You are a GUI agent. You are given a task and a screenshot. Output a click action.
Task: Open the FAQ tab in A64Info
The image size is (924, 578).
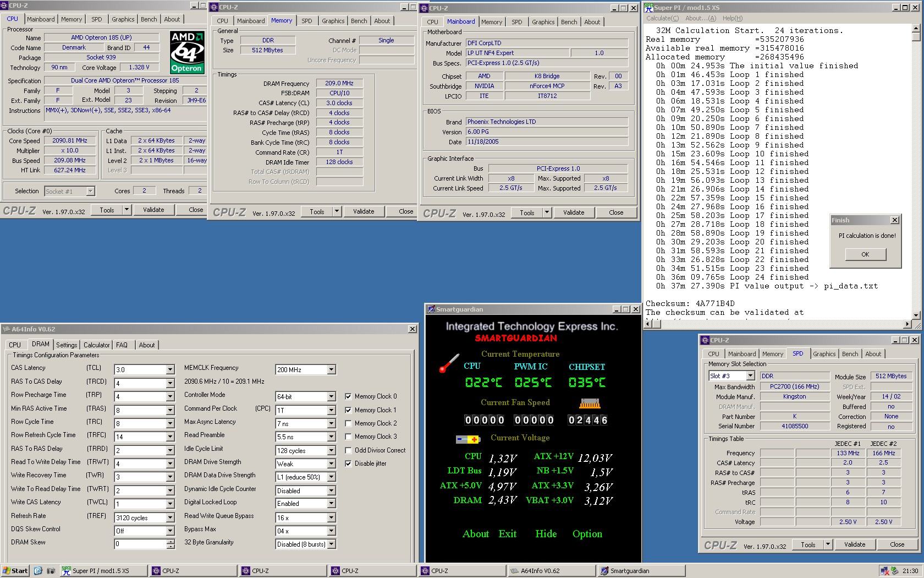point(122,345)
